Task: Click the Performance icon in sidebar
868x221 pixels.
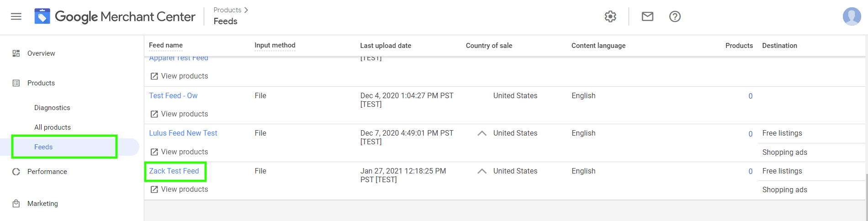Action: (16, 172)
